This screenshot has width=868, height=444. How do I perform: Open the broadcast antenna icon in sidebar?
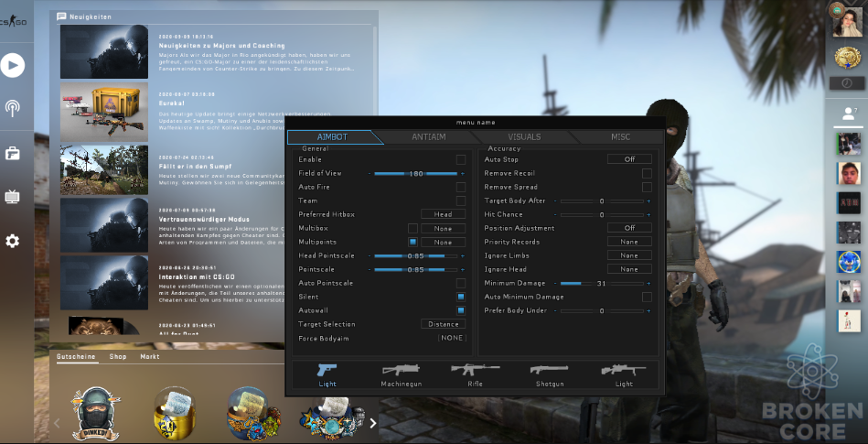(12, 108)
